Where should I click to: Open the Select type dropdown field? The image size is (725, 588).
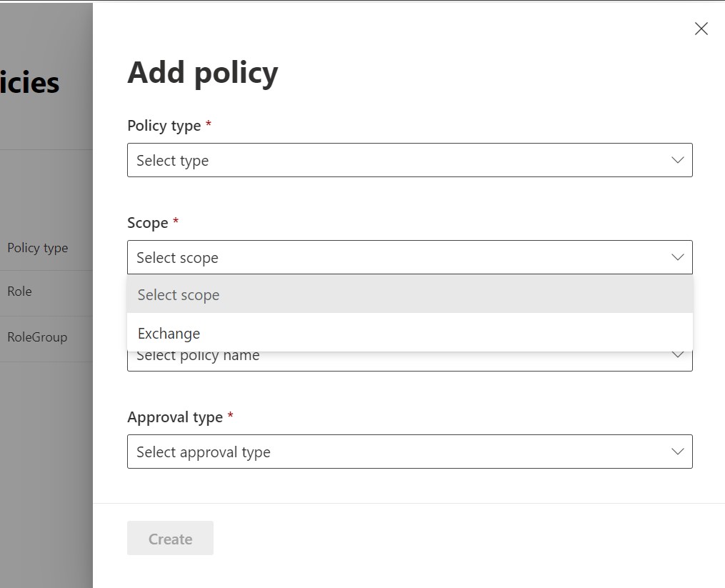[400, 160]
